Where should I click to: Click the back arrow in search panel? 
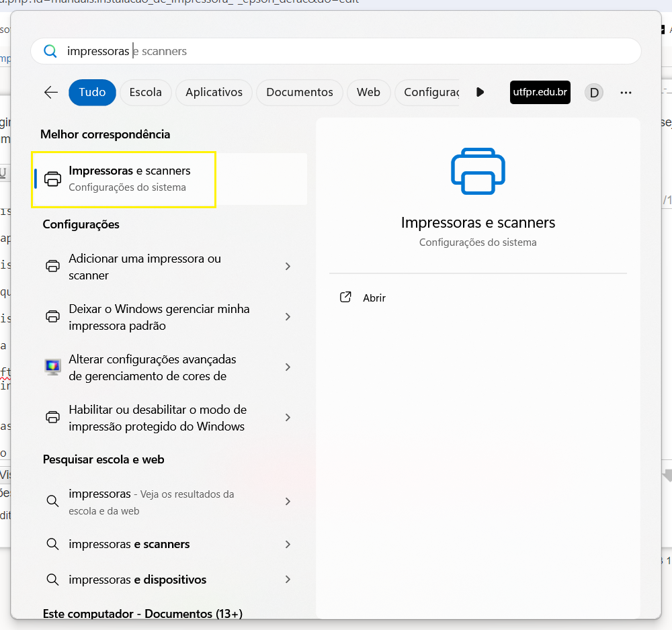pos(51,93)
